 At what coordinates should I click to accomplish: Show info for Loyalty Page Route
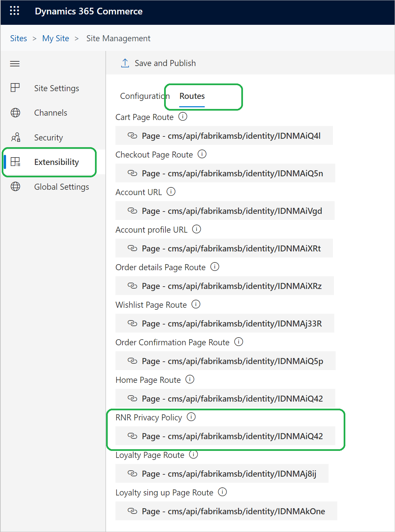click(x=194, y=455)
